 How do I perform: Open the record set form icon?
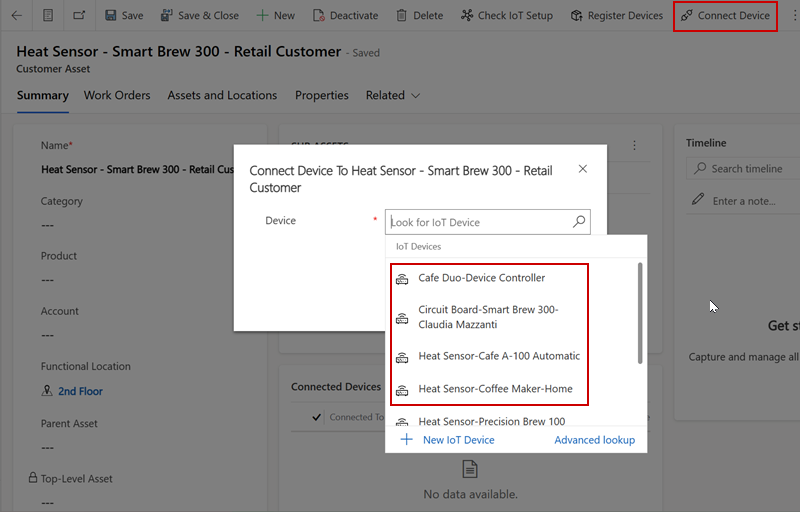pyautogui.click(x=48, y=15)
